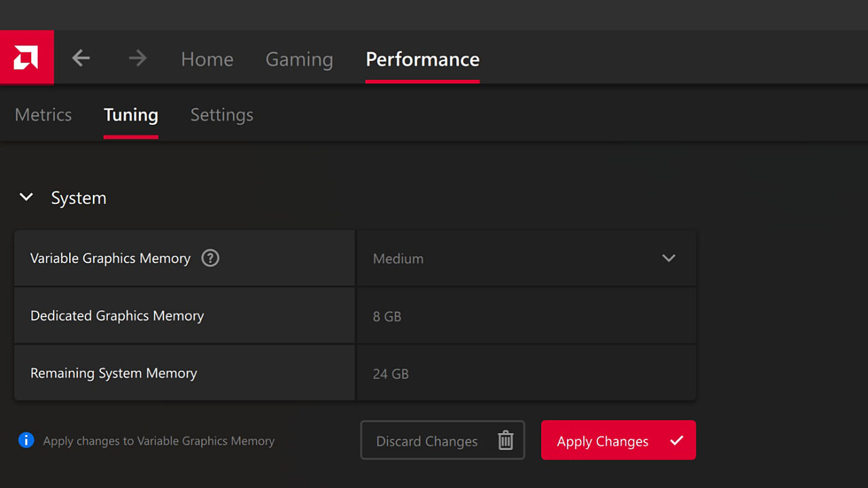868x488 pixels.
Task: Click 'Apply changes to Variable Graphics Memory' note
Action: [159, 441]
